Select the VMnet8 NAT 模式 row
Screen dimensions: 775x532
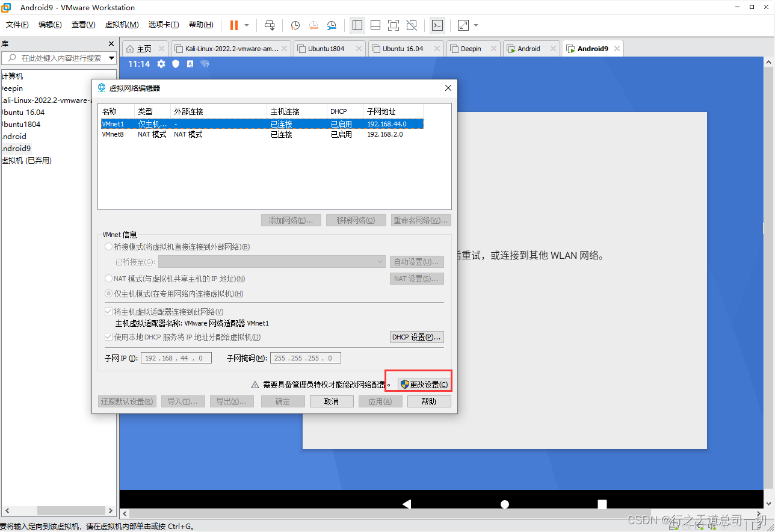click(x=262, y=135)
